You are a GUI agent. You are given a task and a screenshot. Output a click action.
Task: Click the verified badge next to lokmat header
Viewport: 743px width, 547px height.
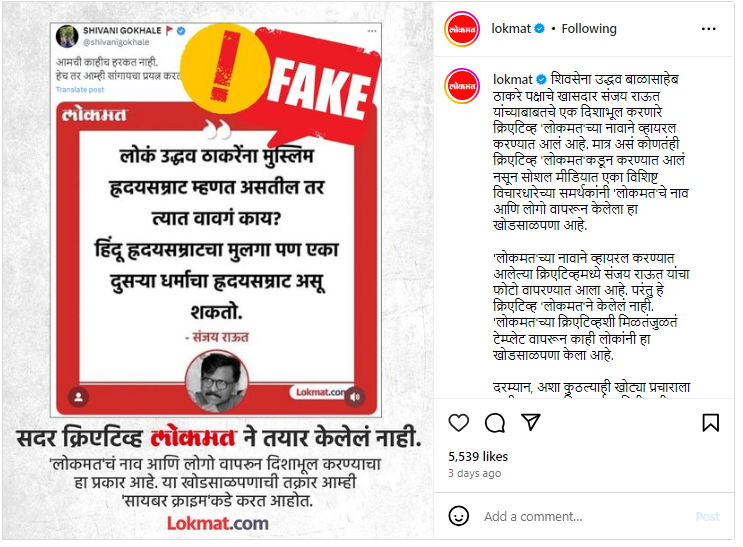[539, 28]
